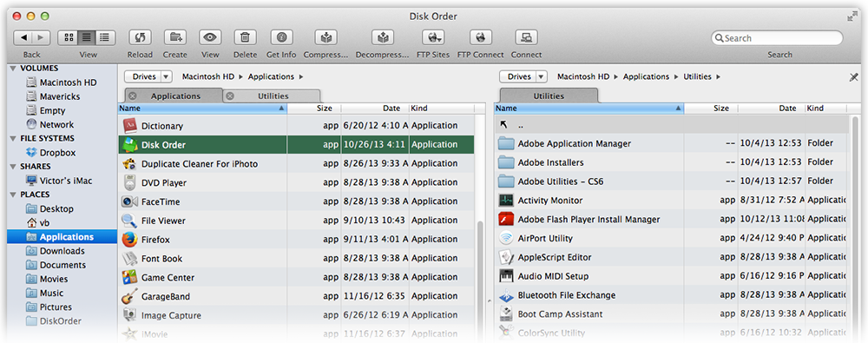Viewport: 868px width, 343px height.
Task: Toggle the pin icon in right pane
Action: click(853, 77)
